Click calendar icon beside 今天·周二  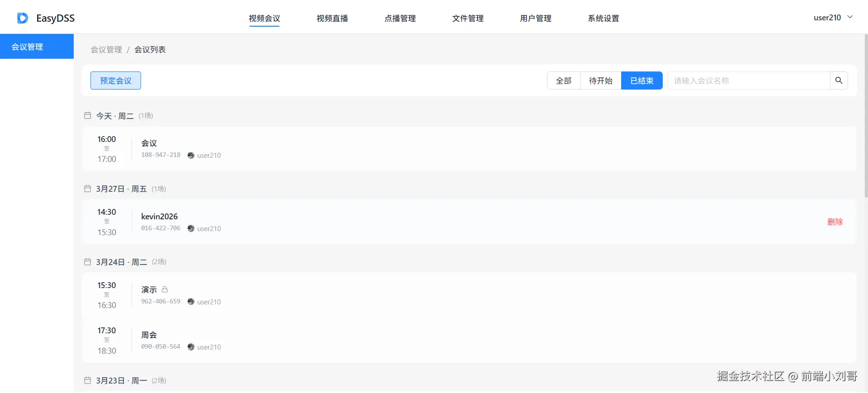click(x=88, y=116)
